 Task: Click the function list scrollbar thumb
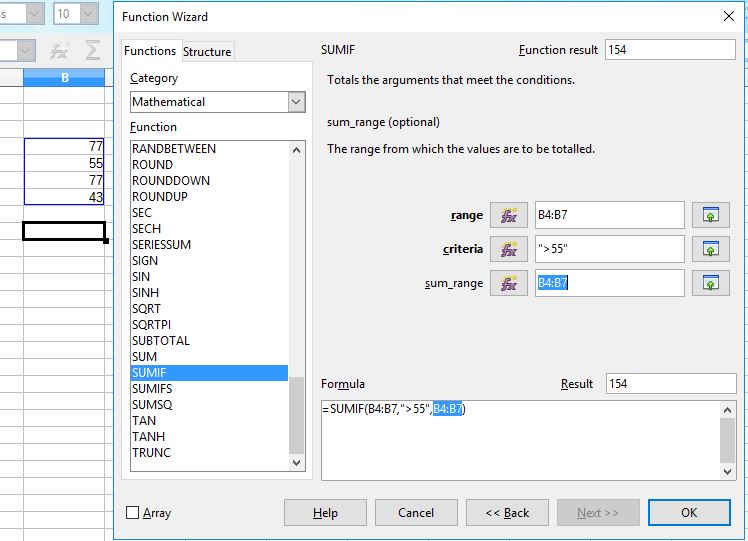[x=296, y=415]
